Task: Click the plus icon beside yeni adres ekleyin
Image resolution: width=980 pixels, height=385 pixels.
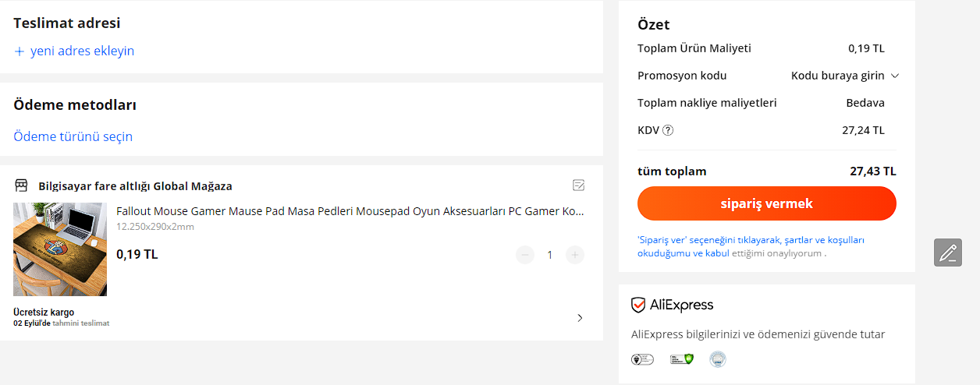Action: coord(20,51)
